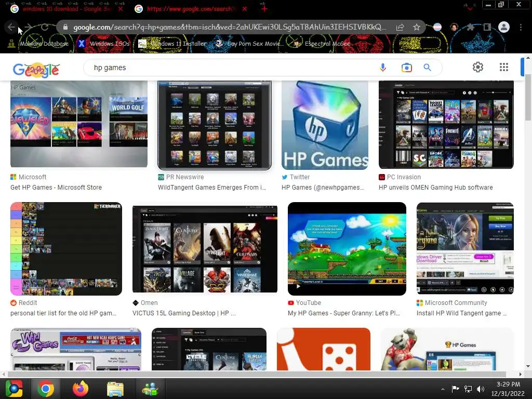Viewport: 532px width, 399px height.
Task: Click My HP Games - Super Granny caption
Action: (344, 313)
